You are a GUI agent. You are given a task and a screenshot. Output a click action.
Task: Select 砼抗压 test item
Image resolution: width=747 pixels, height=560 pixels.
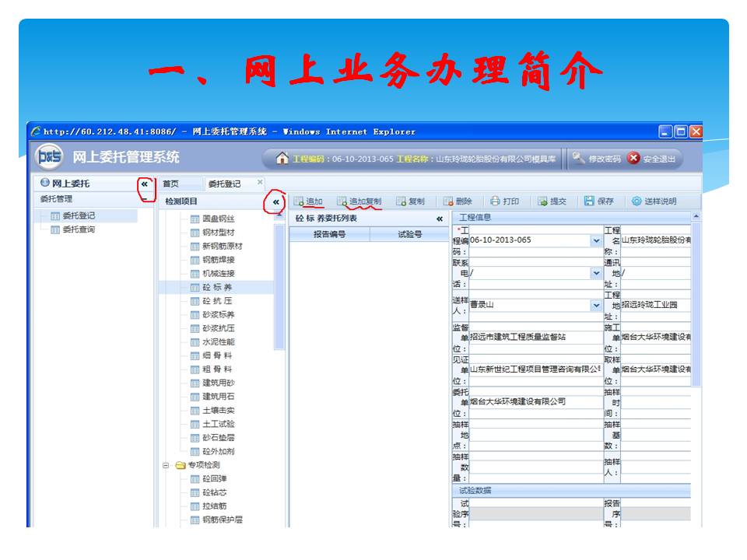[x=212, y=301]
